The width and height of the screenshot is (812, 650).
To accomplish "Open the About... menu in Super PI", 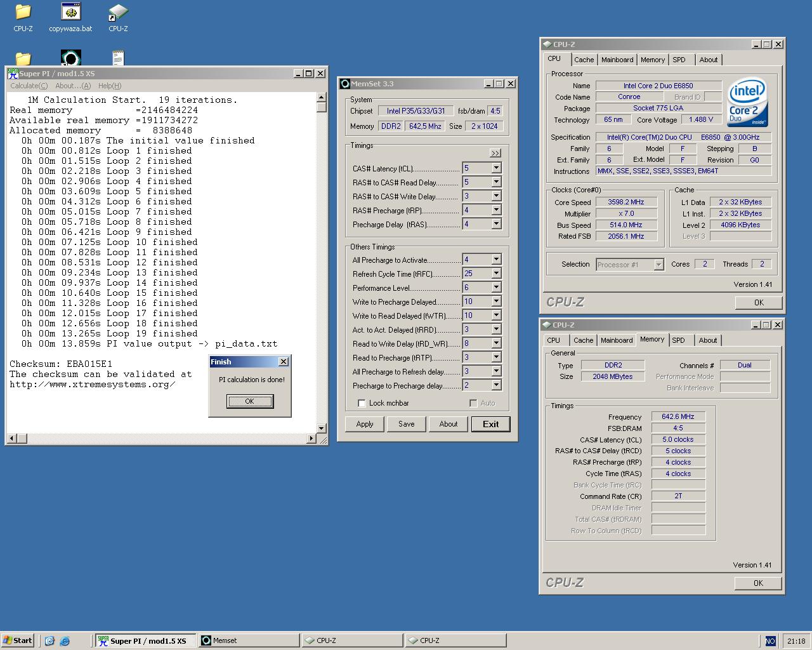I will pos(73,86).
